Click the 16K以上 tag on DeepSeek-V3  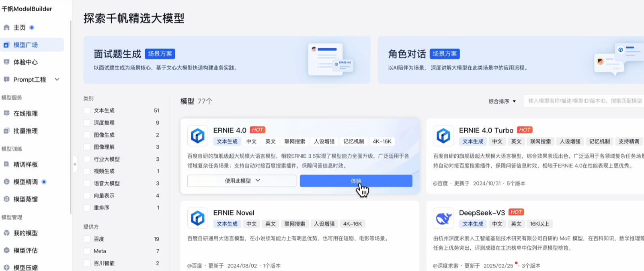(x=539, y=224)
